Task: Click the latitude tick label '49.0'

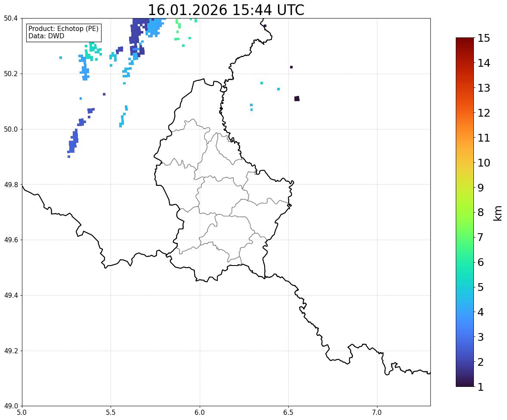Action: point(11,406)
